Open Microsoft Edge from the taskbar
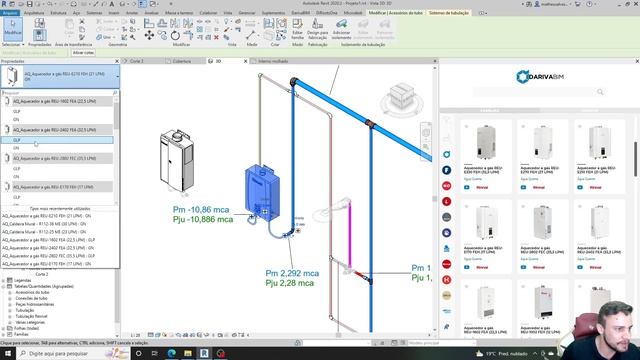 click(171, 353)
